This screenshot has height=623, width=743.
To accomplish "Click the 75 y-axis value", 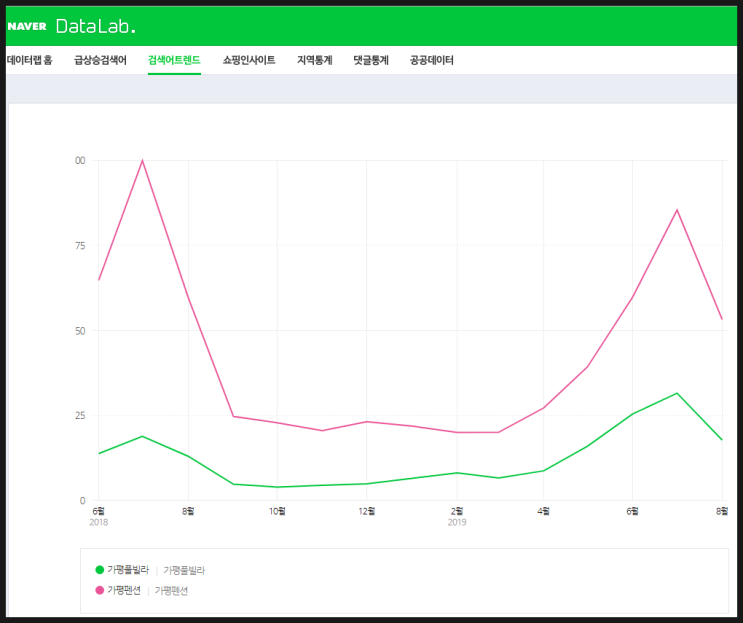I will (x=80, y=245).
